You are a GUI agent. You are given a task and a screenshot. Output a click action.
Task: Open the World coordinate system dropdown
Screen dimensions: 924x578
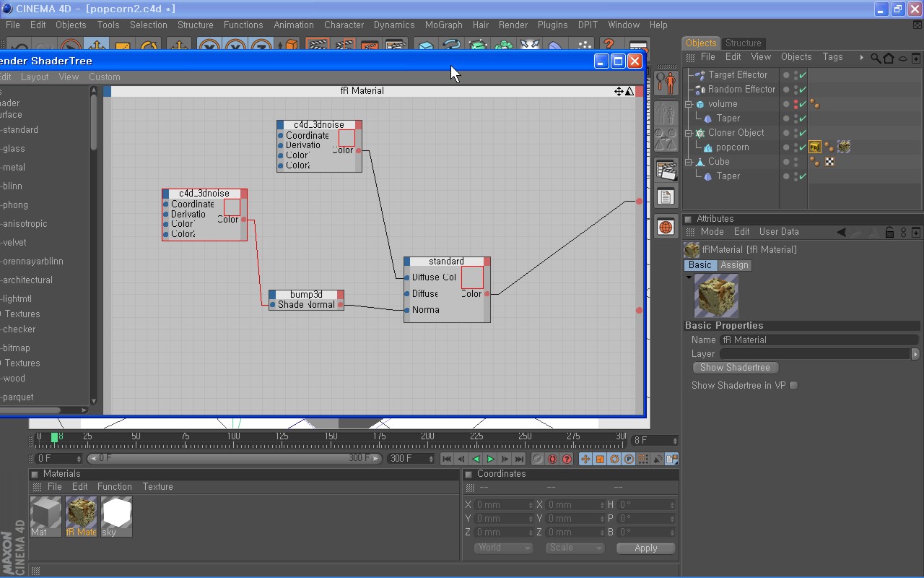tap(503, 548)
